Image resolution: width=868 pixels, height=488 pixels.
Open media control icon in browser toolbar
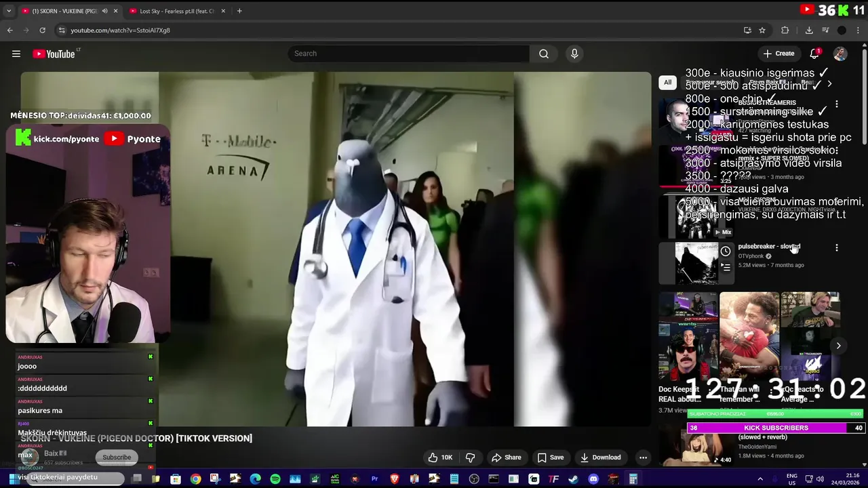click(x=825, y=30)
